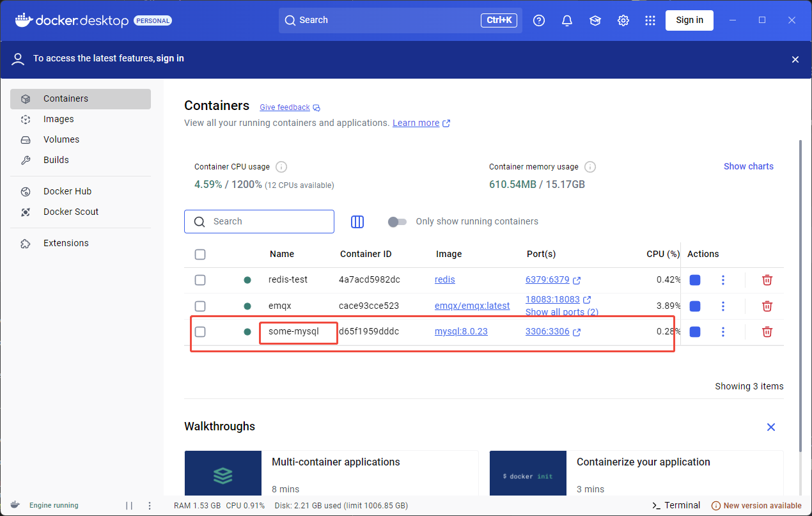The height and width of the screenshot is (516, 812).
Task: Delete the emqx container
Action: (767, 306)
